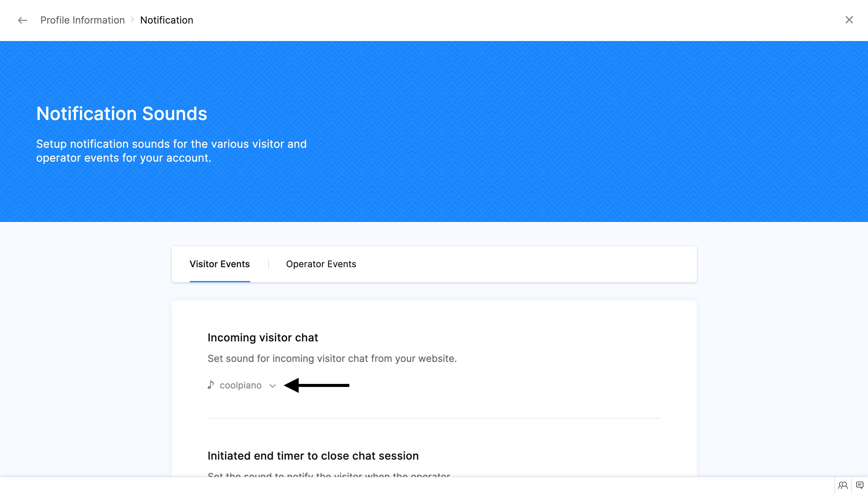Expand sound list via chevron beside coolpiano

pyautogui.click(x=272, y=386)
